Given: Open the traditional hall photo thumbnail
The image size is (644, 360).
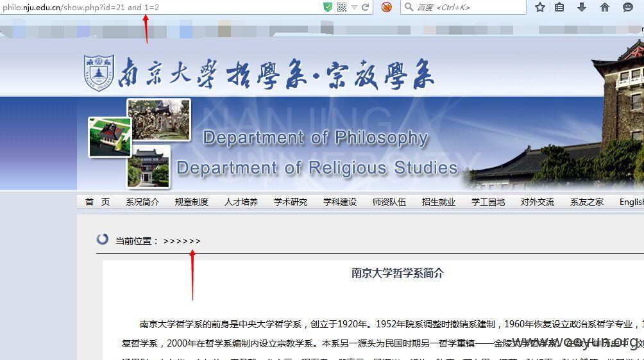Looking at the screenshot, I should 148,167.
